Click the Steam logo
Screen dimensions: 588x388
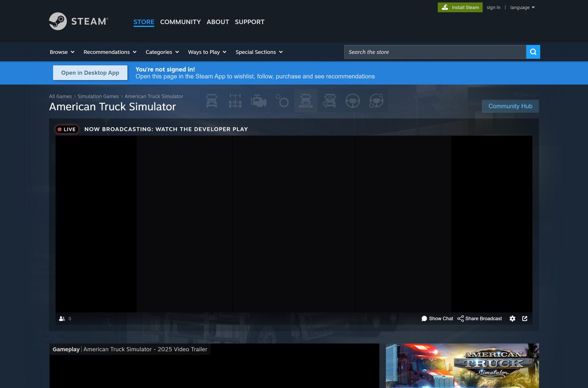click(78, 22)
